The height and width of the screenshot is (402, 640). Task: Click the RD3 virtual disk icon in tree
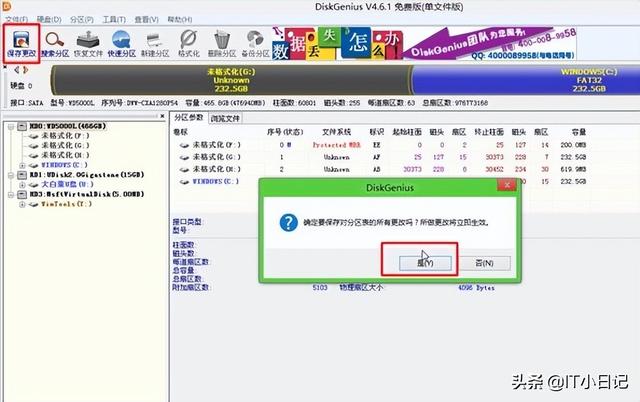22,195
